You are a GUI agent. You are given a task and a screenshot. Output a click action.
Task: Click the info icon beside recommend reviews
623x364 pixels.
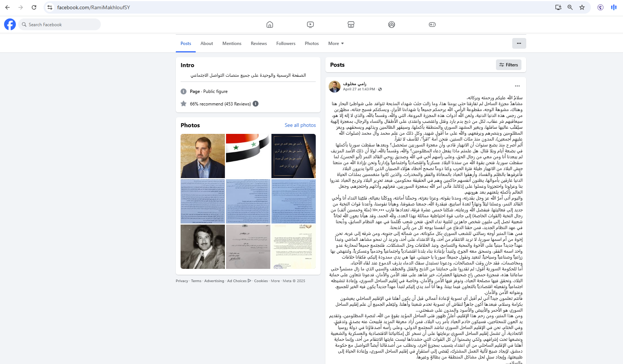click(x=256, y=104)
